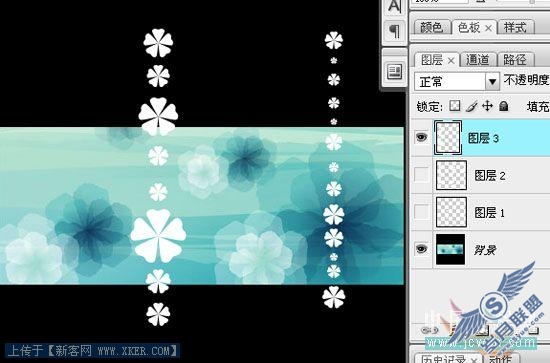Click the lock all padlock icon
Image resolution: width=550 pixels, height=363 pixels.
pyautogui.click(x=504, y=106)
